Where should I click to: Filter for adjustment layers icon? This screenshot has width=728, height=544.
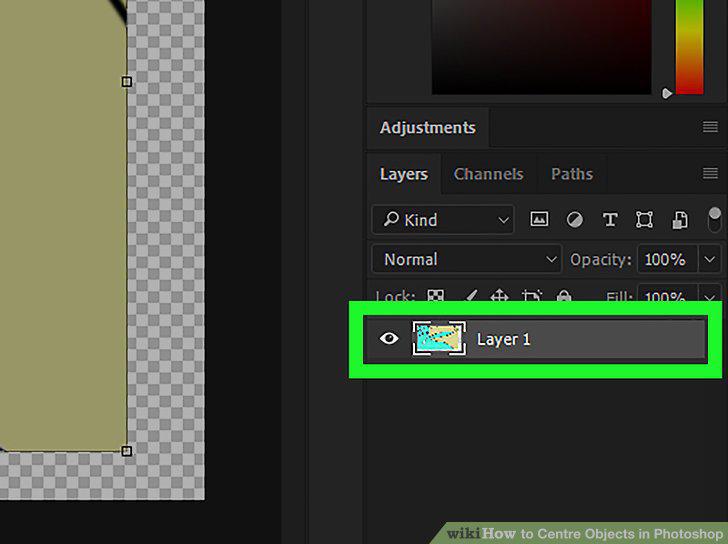pyautogui.click(x=575, y=219)
